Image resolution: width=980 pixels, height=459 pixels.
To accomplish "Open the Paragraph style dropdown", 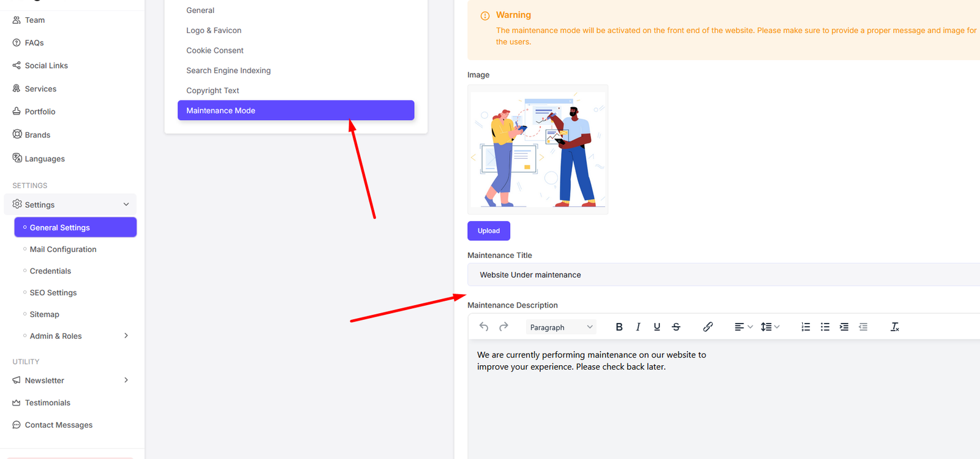I will point(561,327).
